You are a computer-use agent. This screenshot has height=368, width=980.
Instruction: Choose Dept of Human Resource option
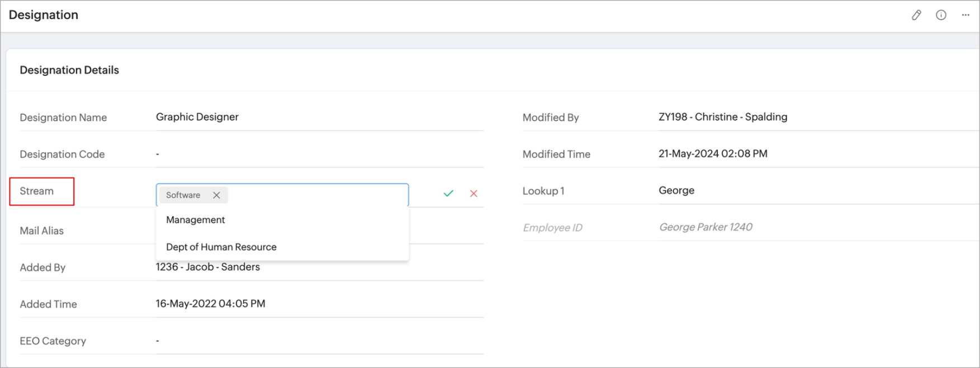(221, 247)
